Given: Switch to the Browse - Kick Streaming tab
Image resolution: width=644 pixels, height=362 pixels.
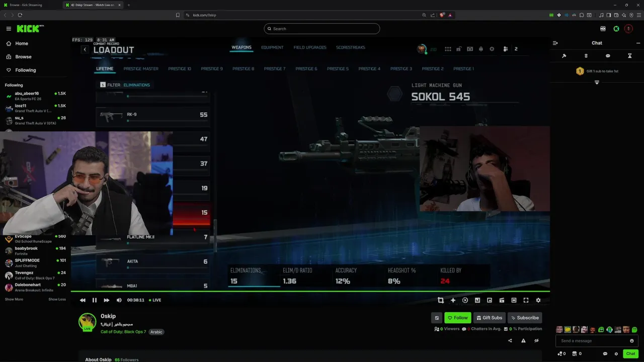Looking at the screenshot, I should point(31,5).
